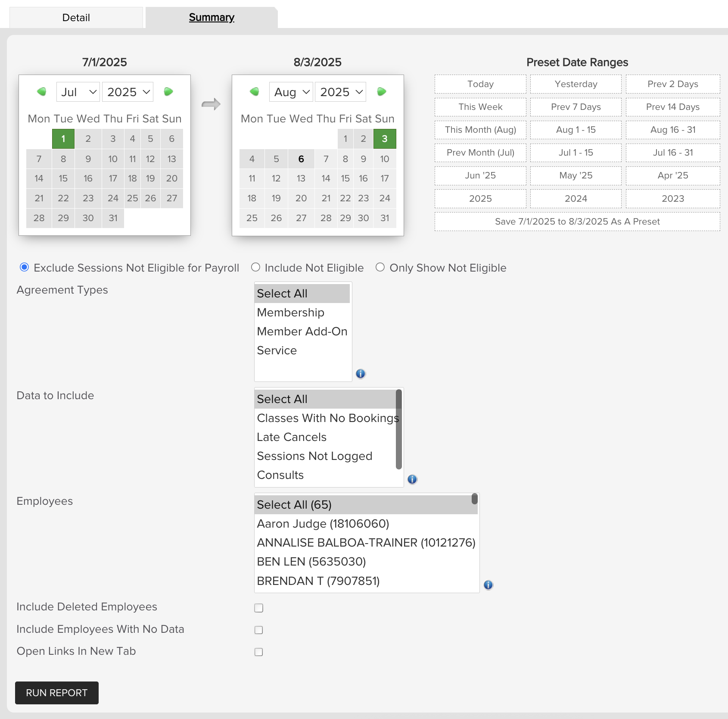
Task: Choose the Aug 16 - 31 preset
Action: coord(673,130)
